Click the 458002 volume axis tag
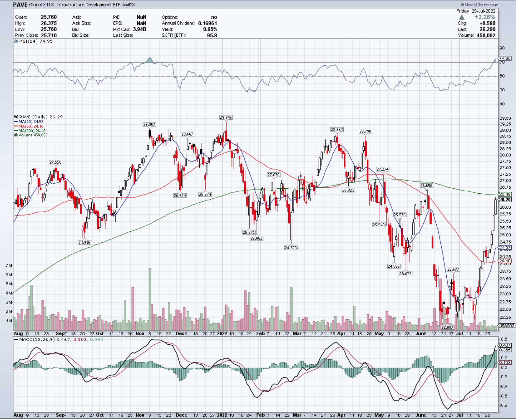Viewport: 516px width, 420px height. point(507,326)
